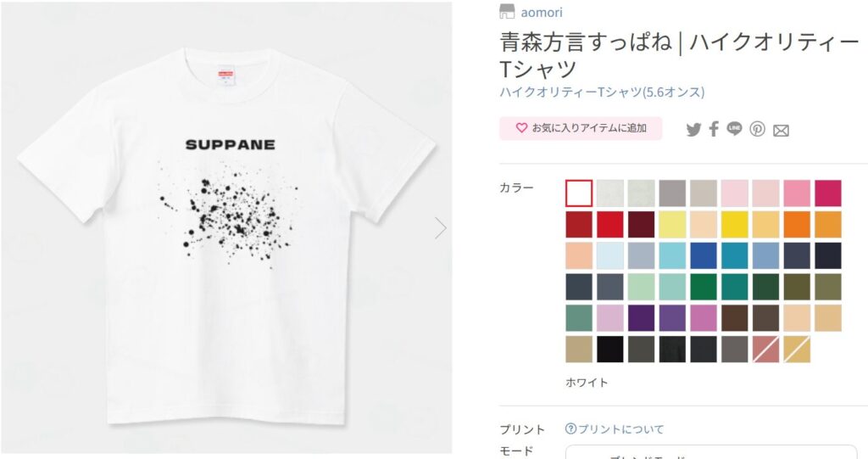Pick the bright red color swatch
This screenshot has height=459, width=868.
click(x=610, y=225)
